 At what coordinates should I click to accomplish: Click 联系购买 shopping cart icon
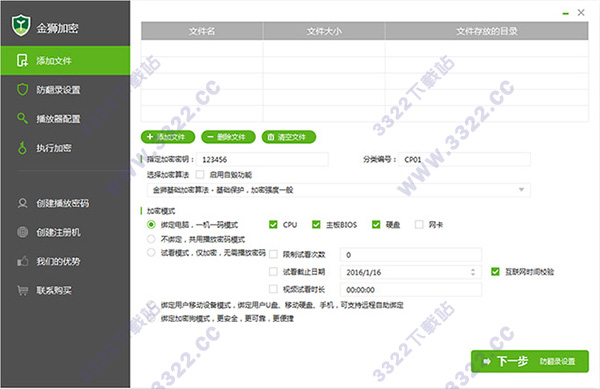coord(23,290)
